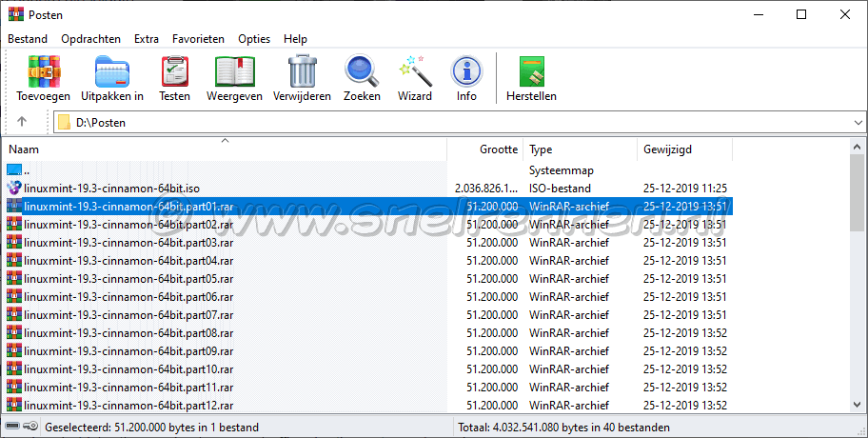Click the WinRAR icon of part11.rar row
This screenshot has height=438, width=868.
click(x=14, y=387)
